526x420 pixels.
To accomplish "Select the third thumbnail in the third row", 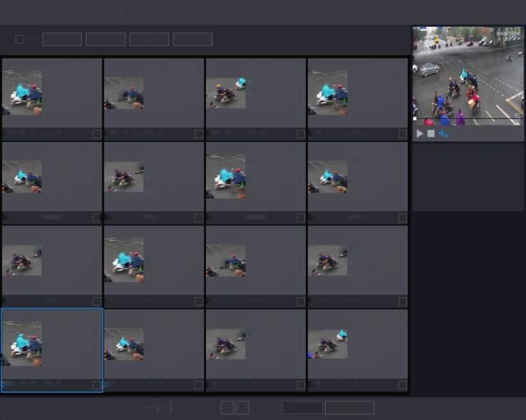I will click(x=255, y=261).
